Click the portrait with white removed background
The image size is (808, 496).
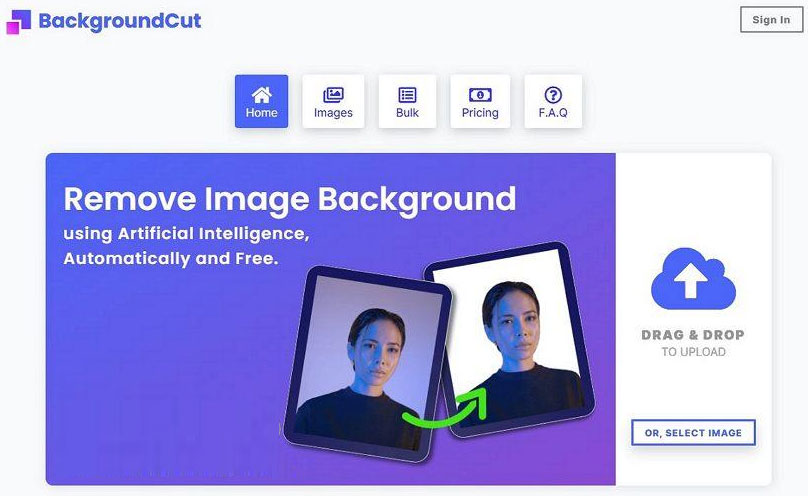pyautogui.click(x=510, y=340)
